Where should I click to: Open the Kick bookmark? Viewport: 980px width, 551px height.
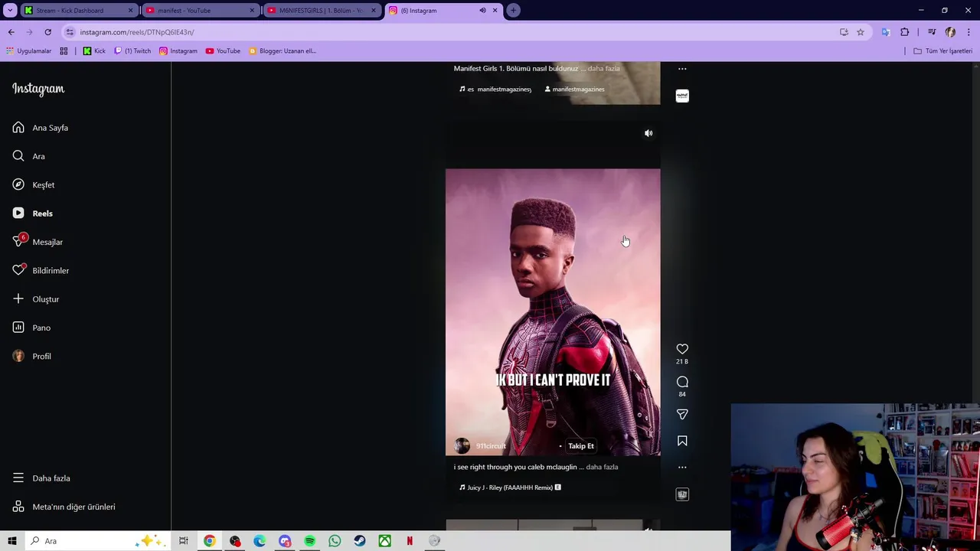(x=94, y=51)
